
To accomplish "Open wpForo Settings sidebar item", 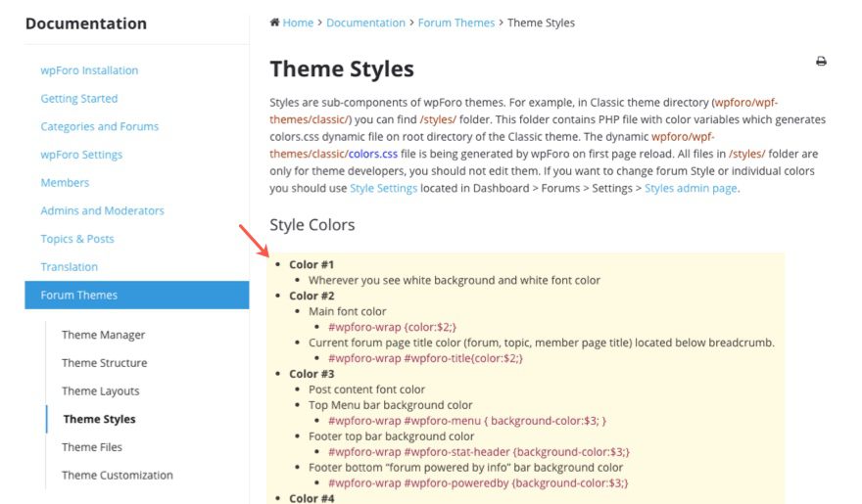I will [x=81, y=155].
